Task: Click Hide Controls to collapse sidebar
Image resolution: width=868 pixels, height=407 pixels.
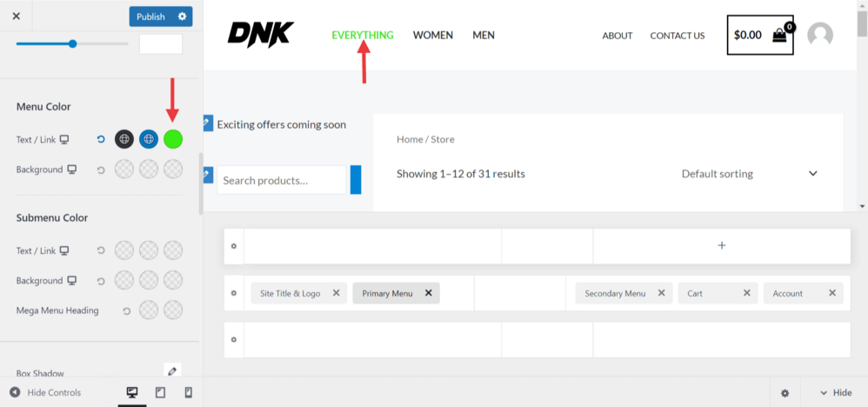Action: tap(45, 393)
